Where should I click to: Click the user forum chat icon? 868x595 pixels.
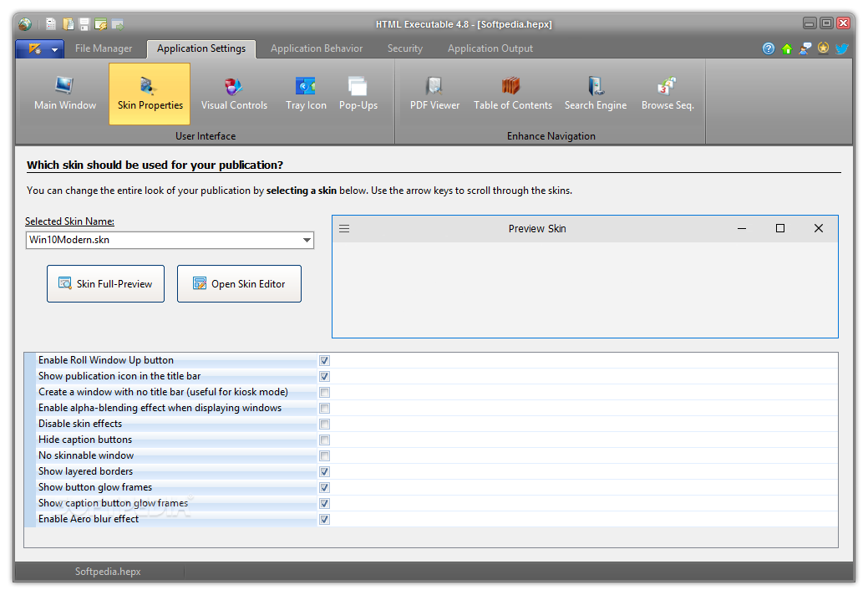(805, 48)
